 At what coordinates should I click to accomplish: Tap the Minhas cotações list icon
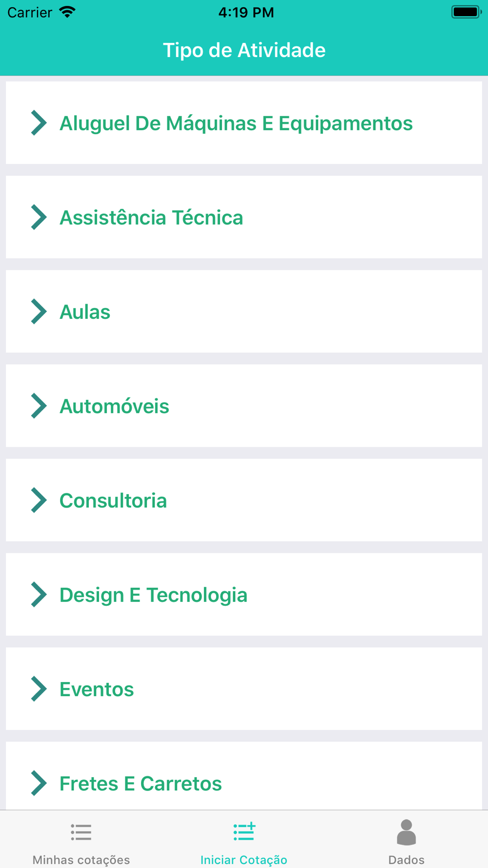(81, 832)
